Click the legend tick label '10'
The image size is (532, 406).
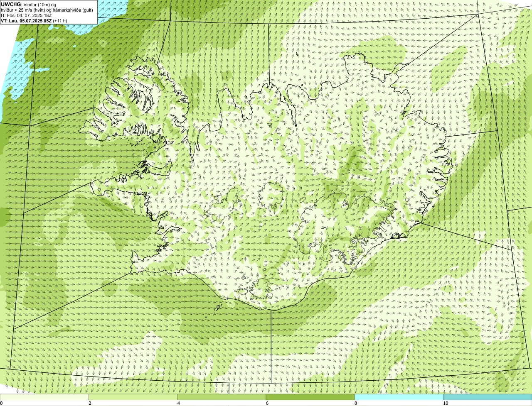pyautogui.click(x=446, y=403)
